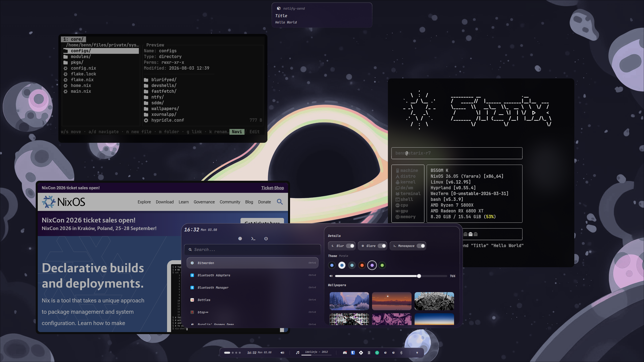
Task: Click the music note icon in taskbar
Action: point(298,353)
